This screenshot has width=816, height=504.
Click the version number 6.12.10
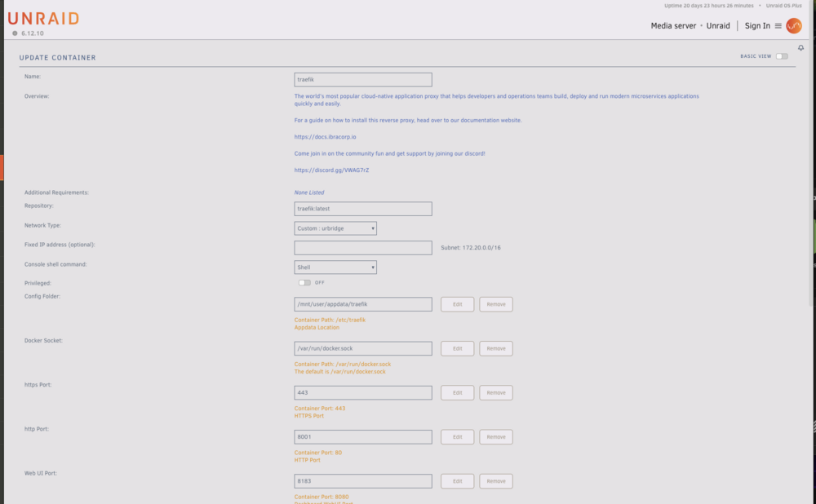tap(33, 33)
